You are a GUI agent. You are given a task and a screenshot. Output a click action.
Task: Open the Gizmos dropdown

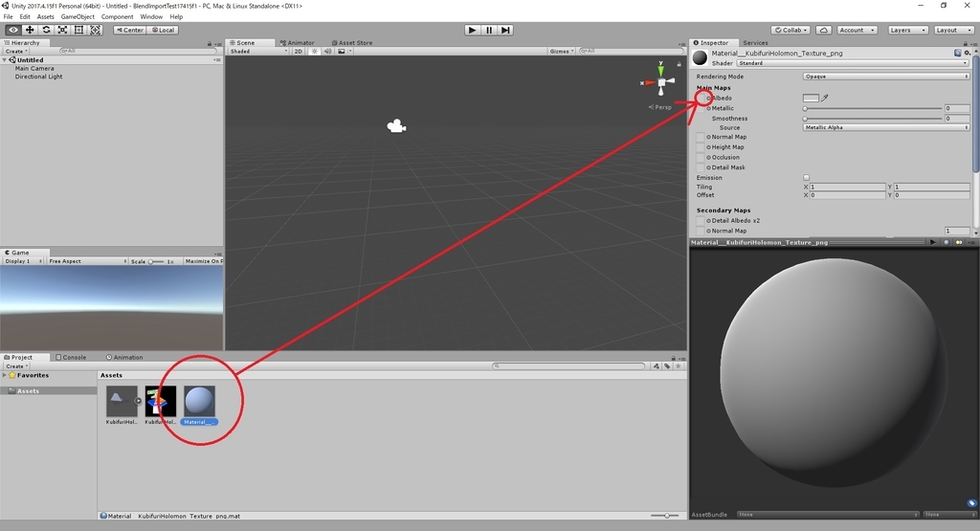(x=561, y=52)
